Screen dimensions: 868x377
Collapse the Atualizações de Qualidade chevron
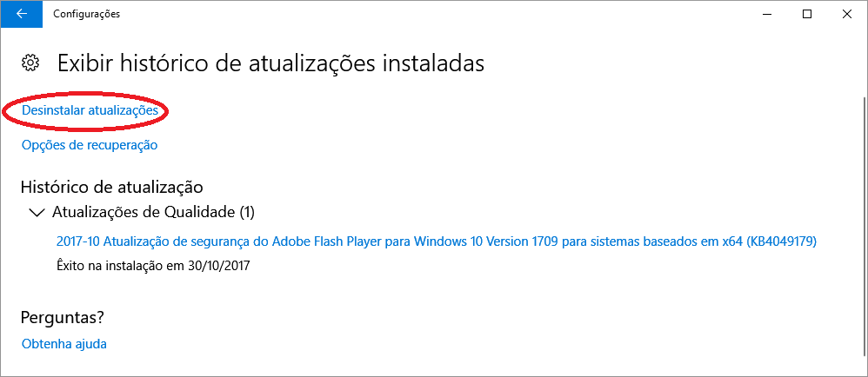[37, 212]
